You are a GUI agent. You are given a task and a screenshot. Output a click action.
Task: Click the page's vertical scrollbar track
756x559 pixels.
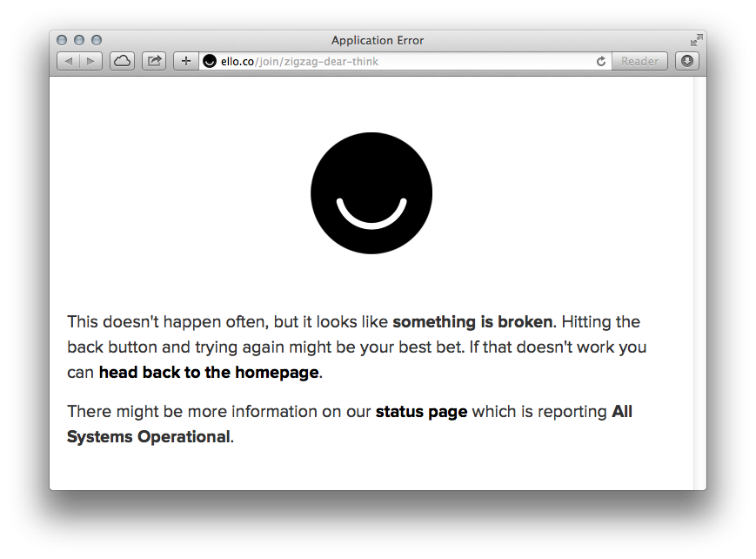(x=700, y=283)
